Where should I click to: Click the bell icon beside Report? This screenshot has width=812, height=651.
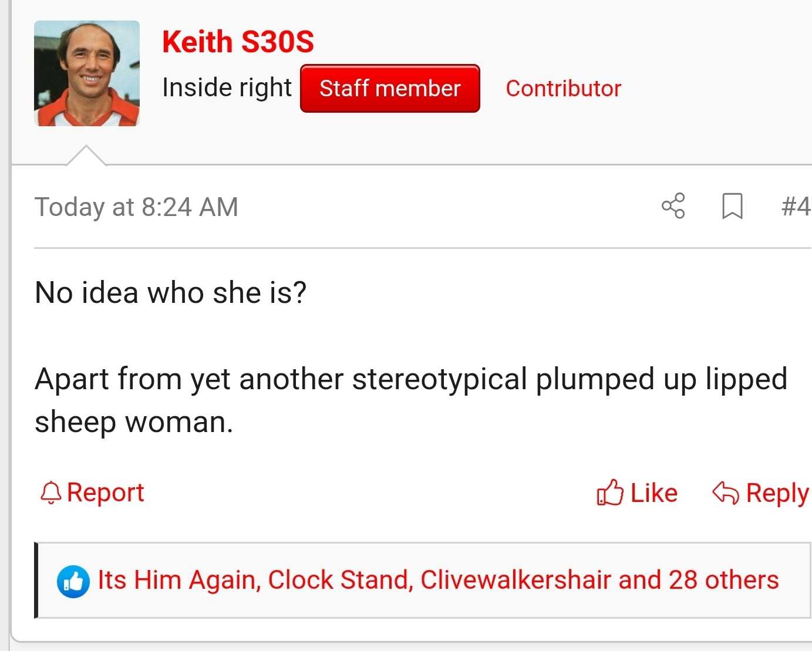[51, 493]
